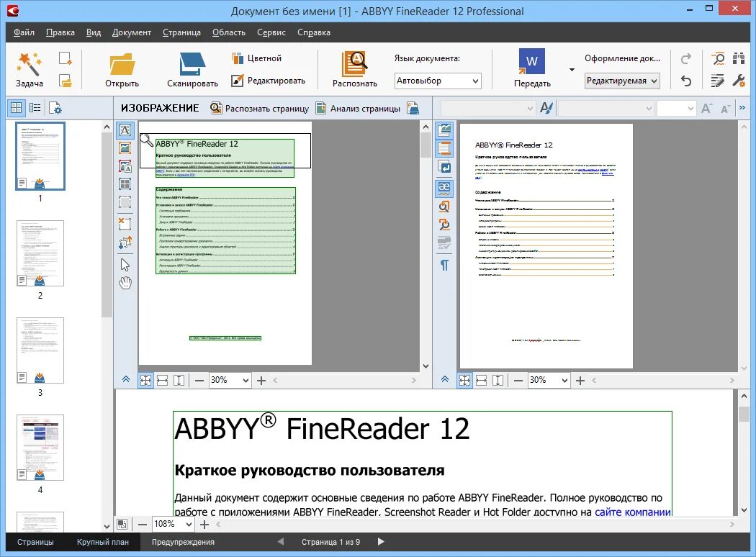Select the background picture area tool
Viewport: 756px width, 557px height.
tap(125, 166)
